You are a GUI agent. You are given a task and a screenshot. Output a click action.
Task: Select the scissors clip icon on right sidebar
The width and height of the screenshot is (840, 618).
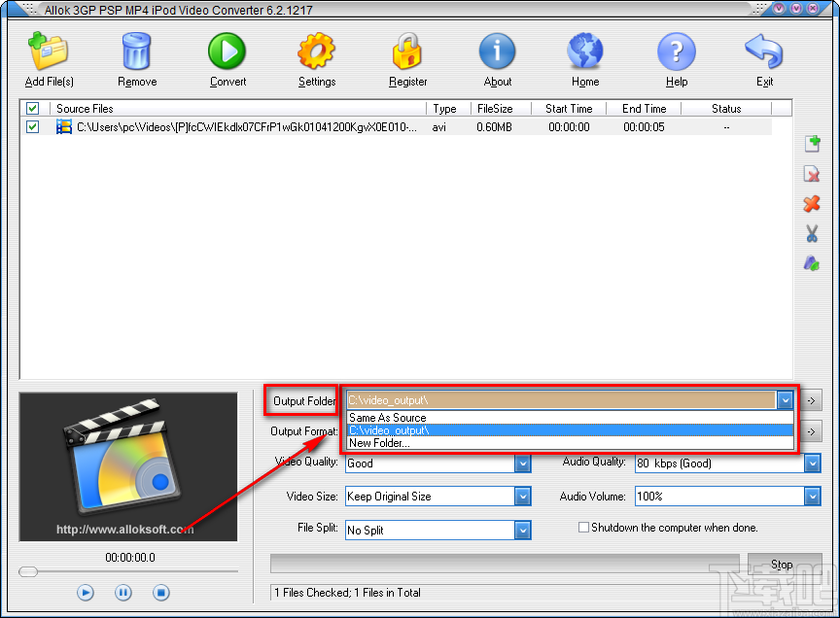pyautogui.click(x=812, y=234)
